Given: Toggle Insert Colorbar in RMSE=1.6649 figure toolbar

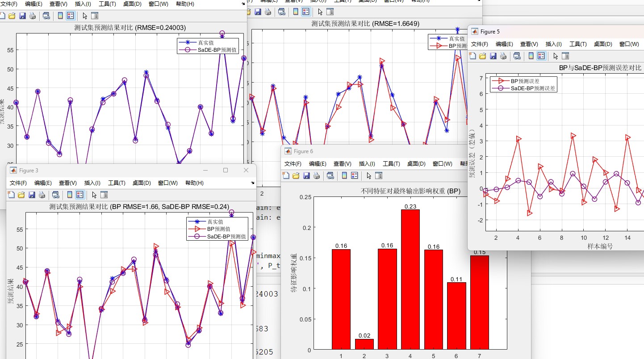Looking at the screenshot, I should click(x=296, y=12).
